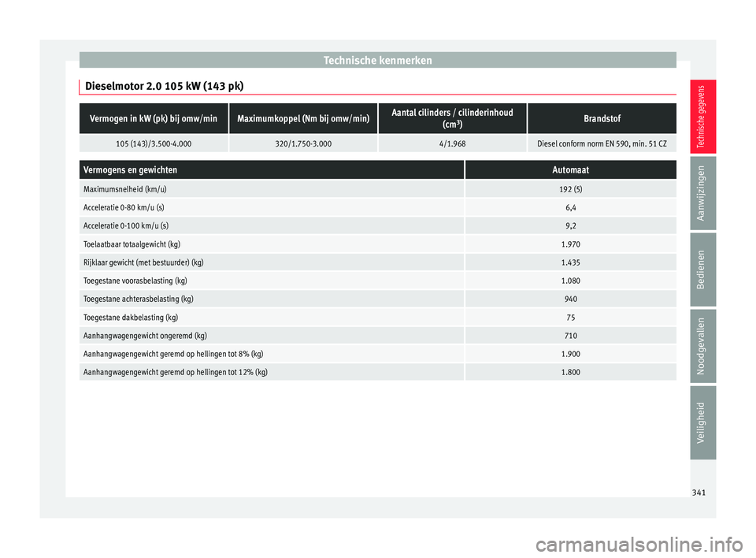Click the Rijklaar gewicht value 1.435
Viewport: 756px width, 558px height.
click(570, 262)
